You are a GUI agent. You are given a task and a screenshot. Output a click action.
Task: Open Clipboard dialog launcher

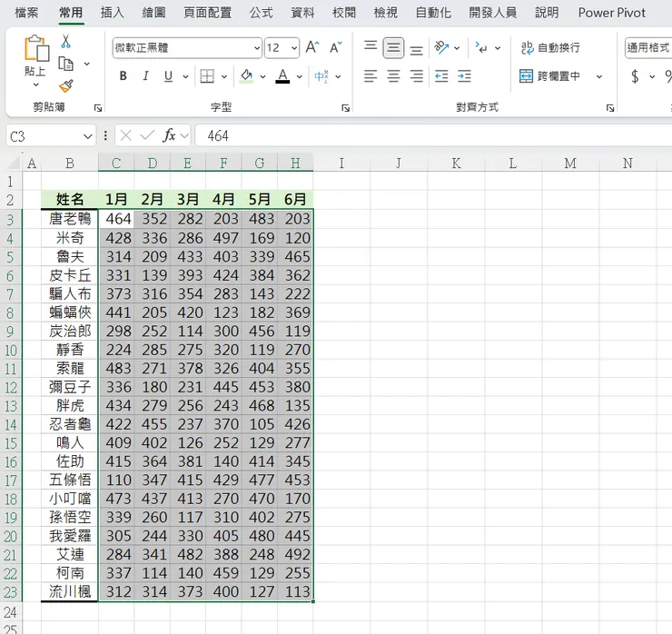[x=98, y=108]
